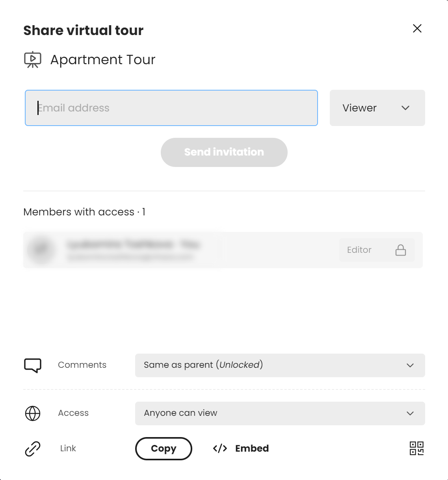Image resolution: width=448 pixels, height=480 pixels.
Task: Click the chevron arrow in Viewer selector
Action: [405, 108]
